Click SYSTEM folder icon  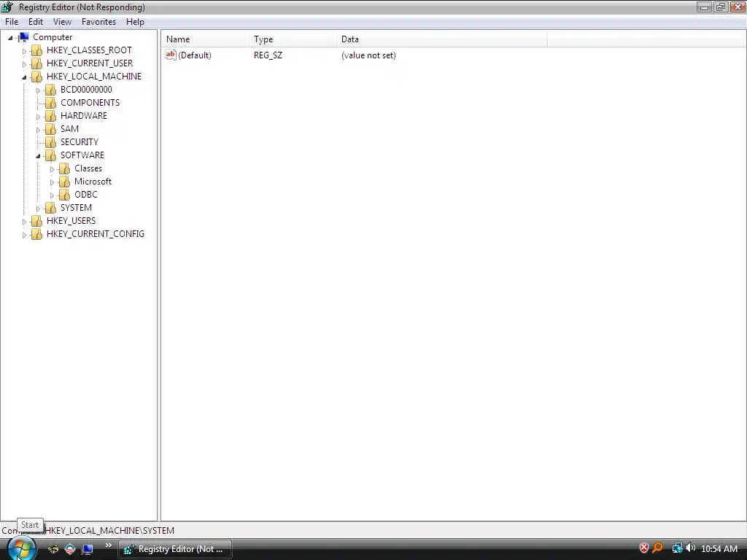tap(50, 208)
